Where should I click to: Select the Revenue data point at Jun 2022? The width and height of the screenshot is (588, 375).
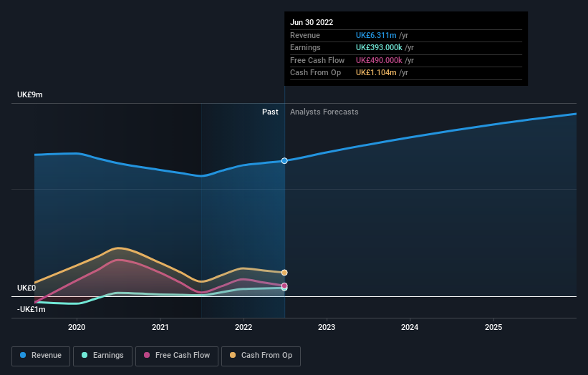tap(284, 161)
